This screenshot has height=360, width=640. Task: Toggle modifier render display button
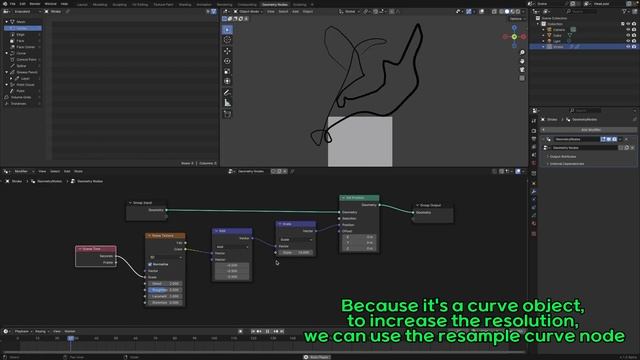point(614,139)
